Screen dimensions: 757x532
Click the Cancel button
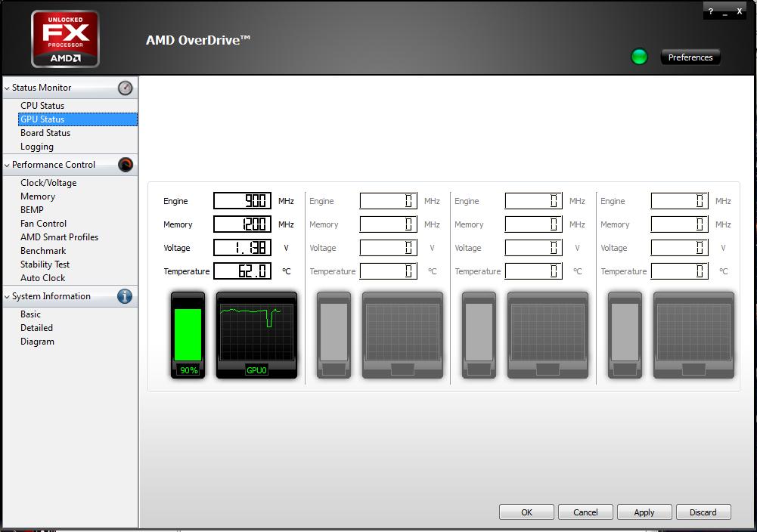point(585,512)
